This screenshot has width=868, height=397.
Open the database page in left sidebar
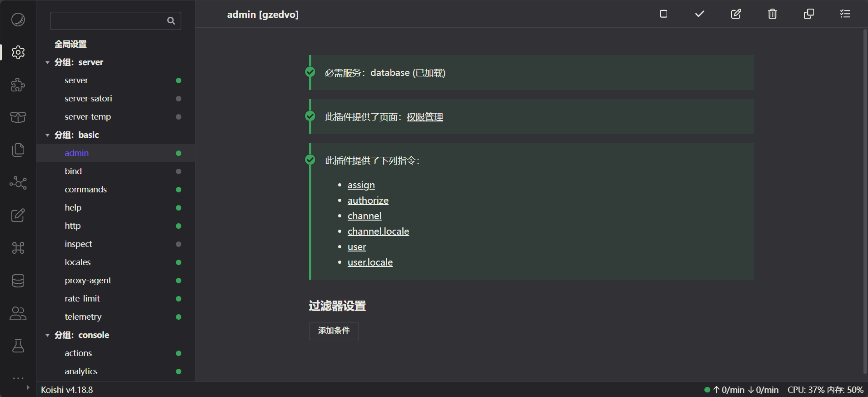[x=18, y=281]
